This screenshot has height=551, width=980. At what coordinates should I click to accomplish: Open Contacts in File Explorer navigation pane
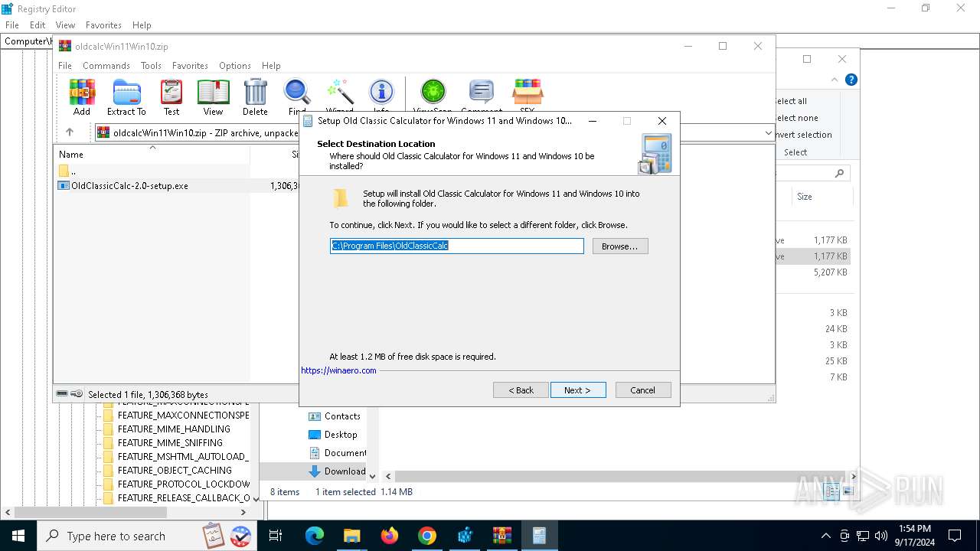click(342, 416)
